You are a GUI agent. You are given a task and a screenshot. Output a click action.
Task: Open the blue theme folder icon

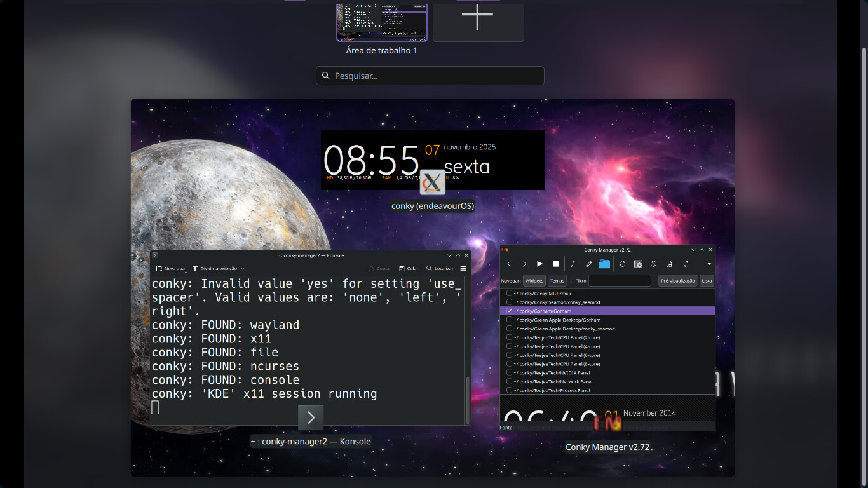(604, 264)
